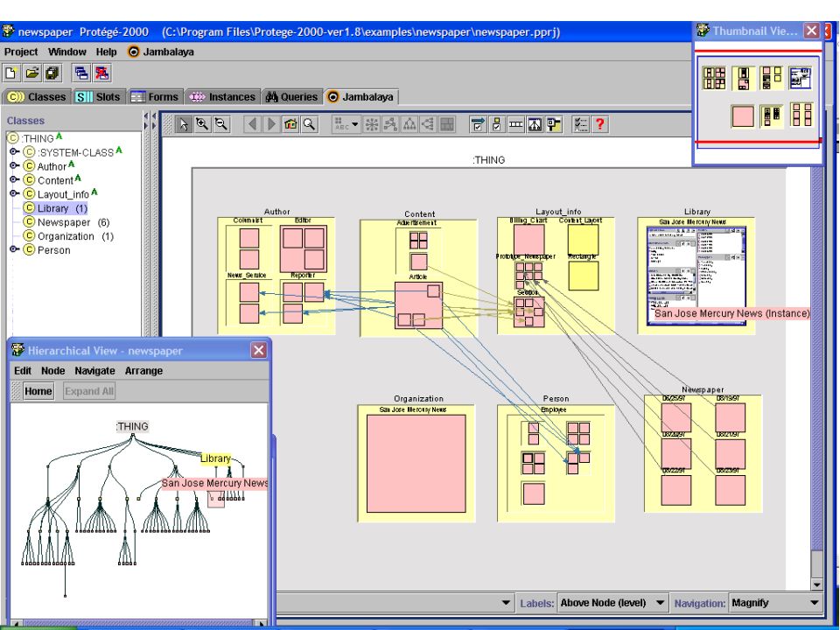The image size is (840, 630).
Task: Click the cascade windows icon
Action: tap(81, 73)
